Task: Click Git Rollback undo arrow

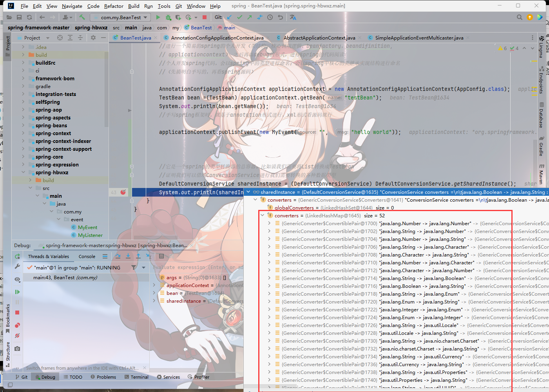Action: (x=280, y=17)
